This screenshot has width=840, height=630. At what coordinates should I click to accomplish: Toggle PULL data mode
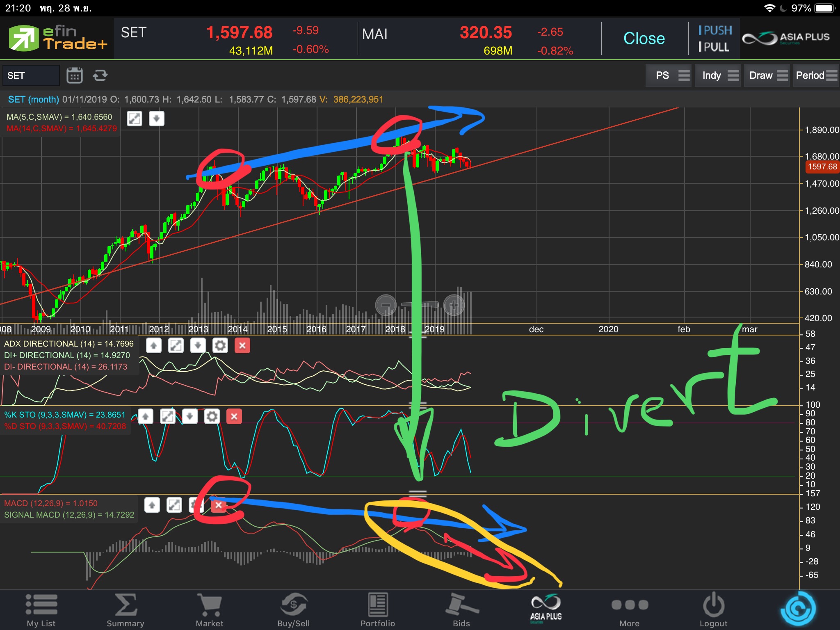pyautogui.click(x=714, y=47)
